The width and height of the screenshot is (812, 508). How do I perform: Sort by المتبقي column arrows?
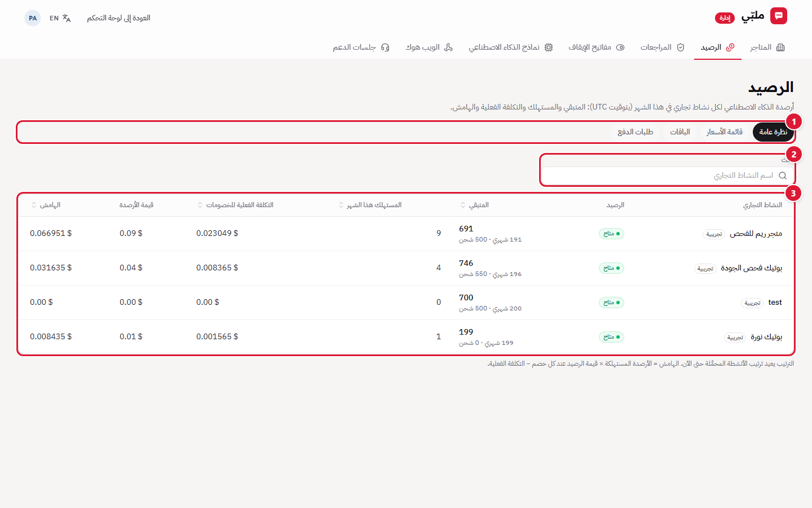[463, 205]
